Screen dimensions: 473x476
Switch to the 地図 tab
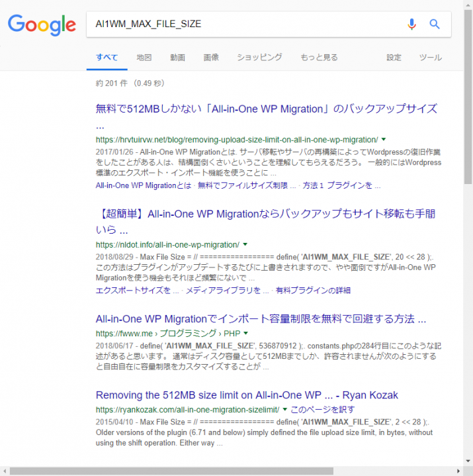[144, 58]
